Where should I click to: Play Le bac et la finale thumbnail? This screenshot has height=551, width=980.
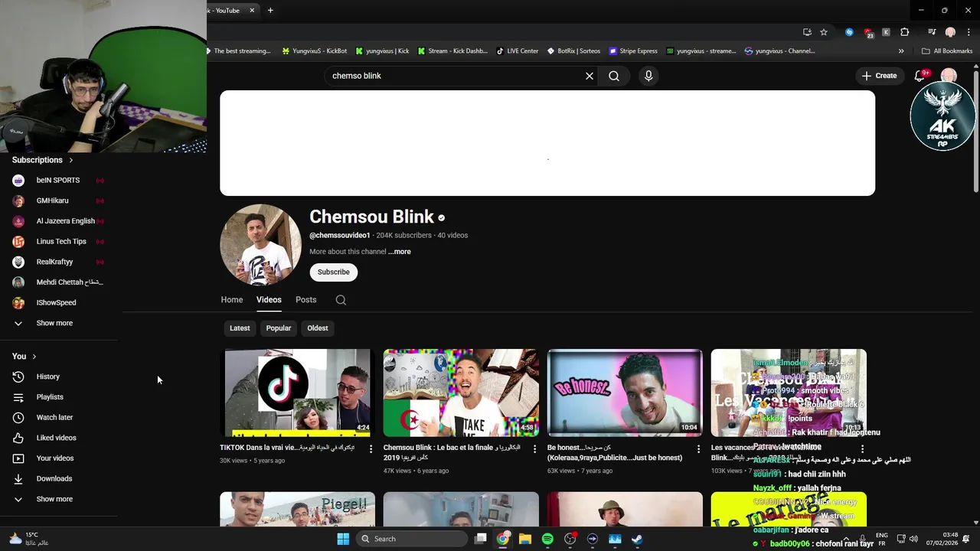click(461, 393)
